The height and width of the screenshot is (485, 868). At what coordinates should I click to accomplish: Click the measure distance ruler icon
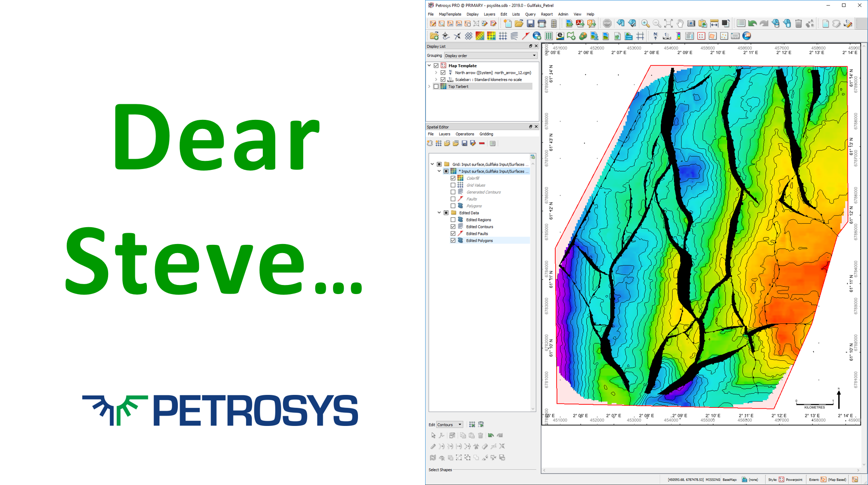(x=714, y=24)
